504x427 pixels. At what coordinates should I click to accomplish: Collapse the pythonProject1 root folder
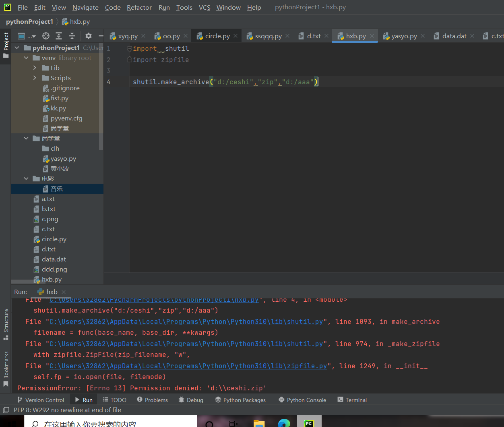17,48
